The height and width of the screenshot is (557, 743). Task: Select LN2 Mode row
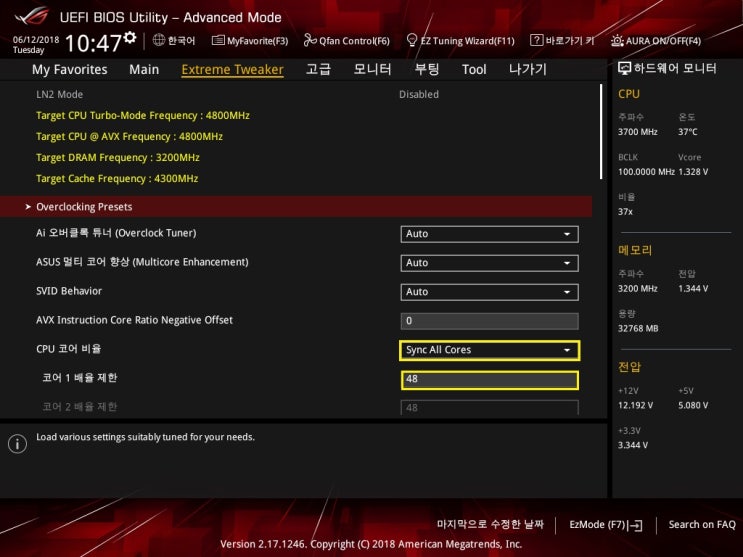(296, 94)
